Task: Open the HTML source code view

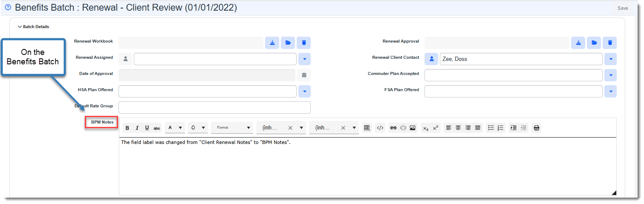Action: pyautogui.click(x=380, y=128)
